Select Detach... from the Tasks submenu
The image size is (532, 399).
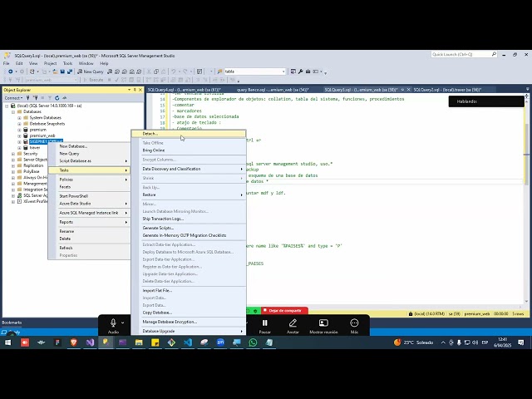pyautogui.click(x=189, y=134)
